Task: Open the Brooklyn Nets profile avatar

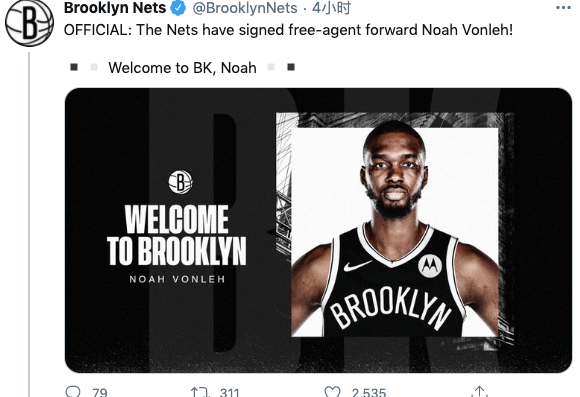Action: pyautogui.click(x=29, y=22)
